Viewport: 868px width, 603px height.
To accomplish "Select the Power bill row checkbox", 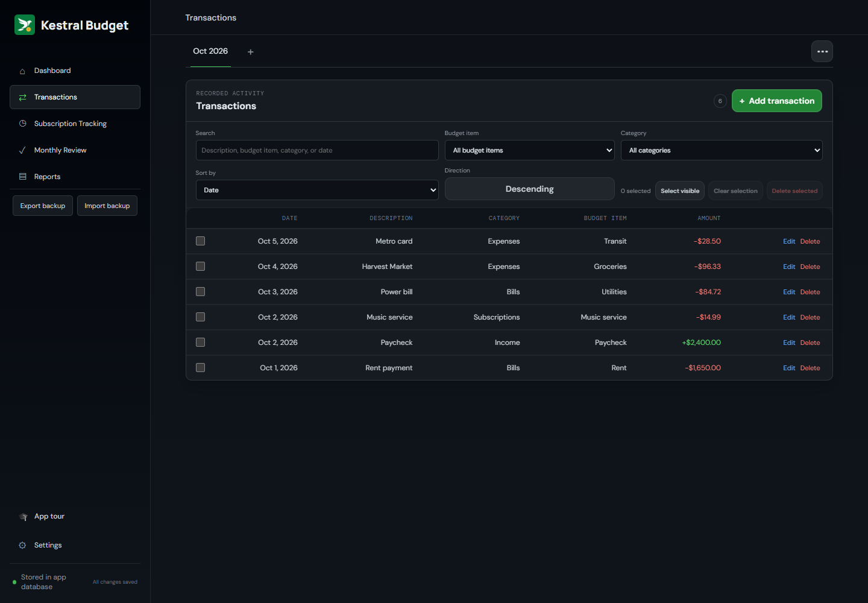I will click(x=201, y=292).
